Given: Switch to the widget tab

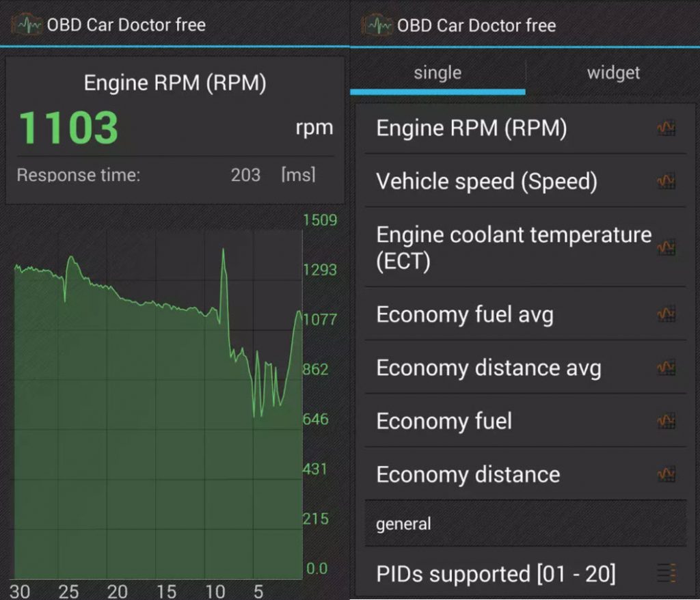Looking at the screenshot, I should click(613, 74).
